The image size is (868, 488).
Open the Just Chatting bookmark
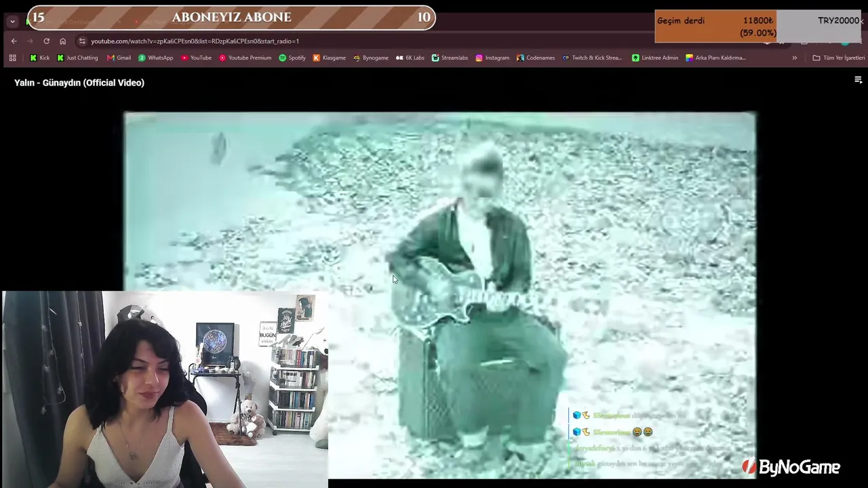77,58
